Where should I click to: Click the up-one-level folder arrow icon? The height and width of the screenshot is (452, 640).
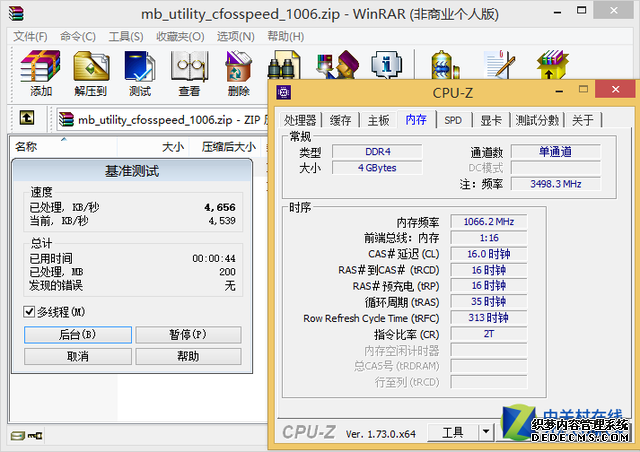27,118
